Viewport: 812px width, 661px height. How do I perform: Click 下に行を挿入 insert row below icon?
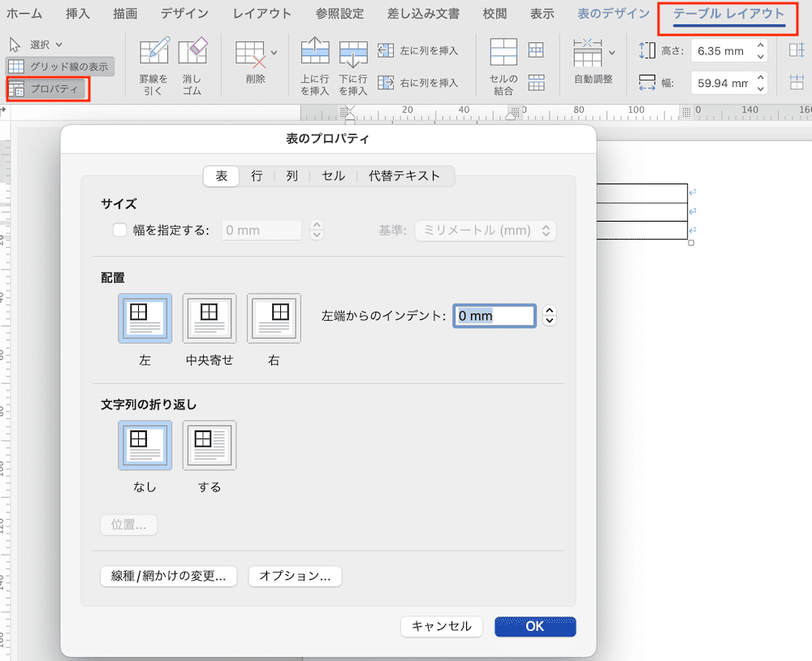353,52
